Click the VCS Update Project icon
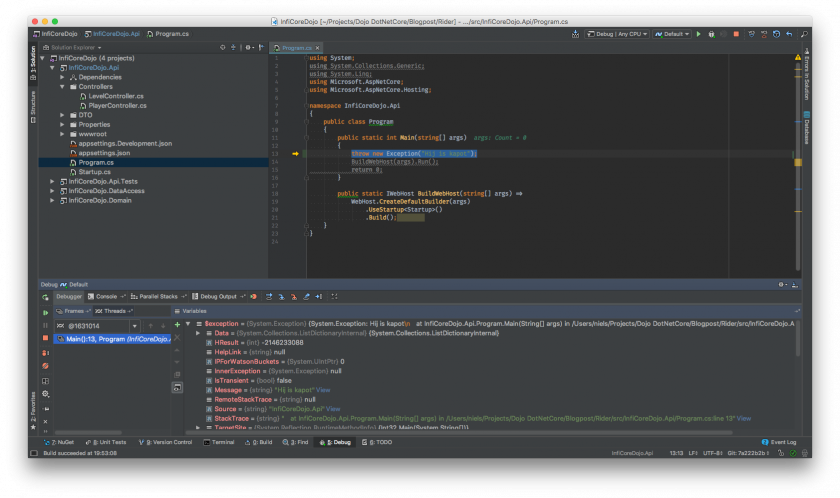Viewport: 840px width, 498px height. pyautogui.click(x=752, y=34)
